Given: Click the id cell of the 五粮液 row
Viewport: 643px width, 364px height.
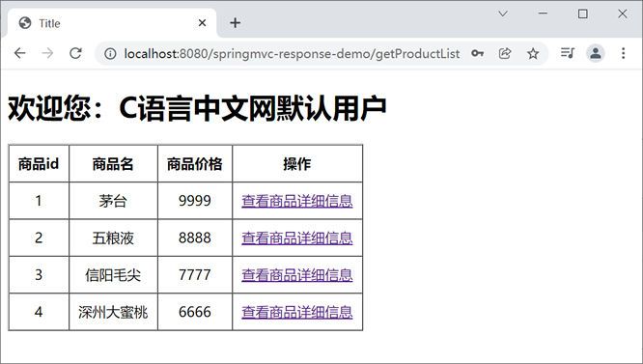Looking at the screenshot, I should [x=39, y=238].
